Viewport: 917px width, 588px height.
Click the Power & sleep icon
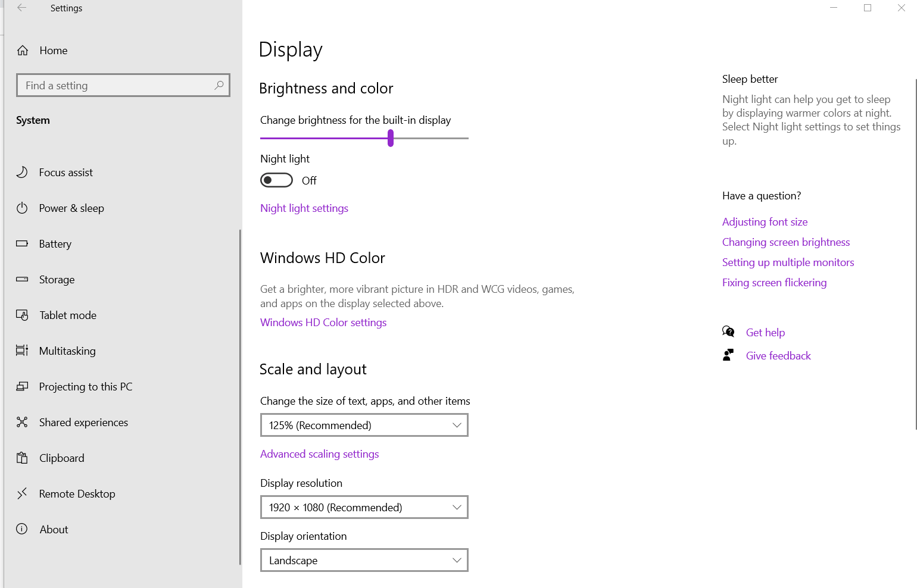point(22,208)
